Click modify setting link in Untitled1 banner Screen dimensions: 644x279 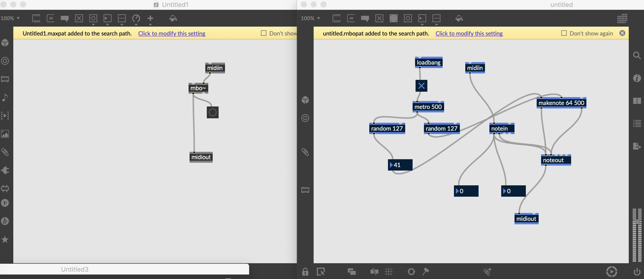172,33
